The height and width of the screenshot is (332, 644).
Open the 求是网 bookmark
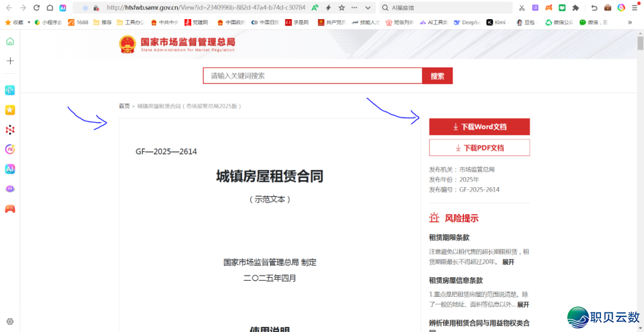298,22
